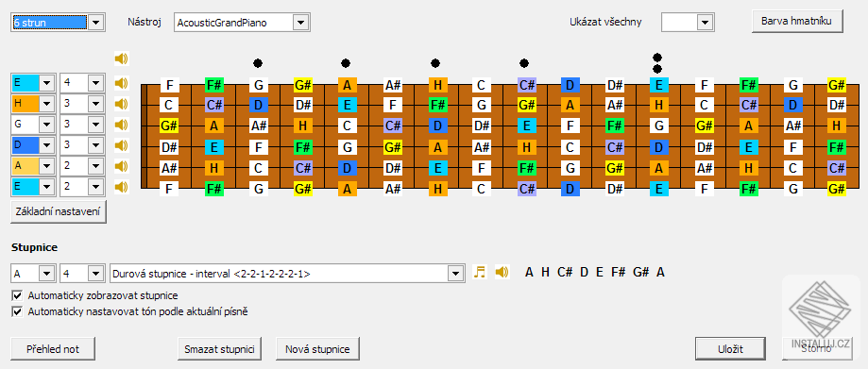868x369 pixels.
Task: Click the Ukázat všechny label
Action: click(x=605, y=23)
